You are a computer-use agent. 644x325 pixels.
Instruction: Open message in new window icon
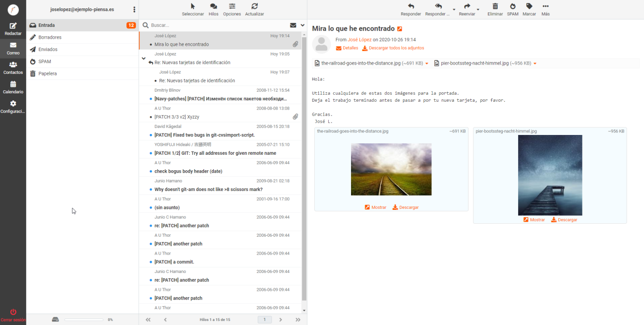[400, 29]
